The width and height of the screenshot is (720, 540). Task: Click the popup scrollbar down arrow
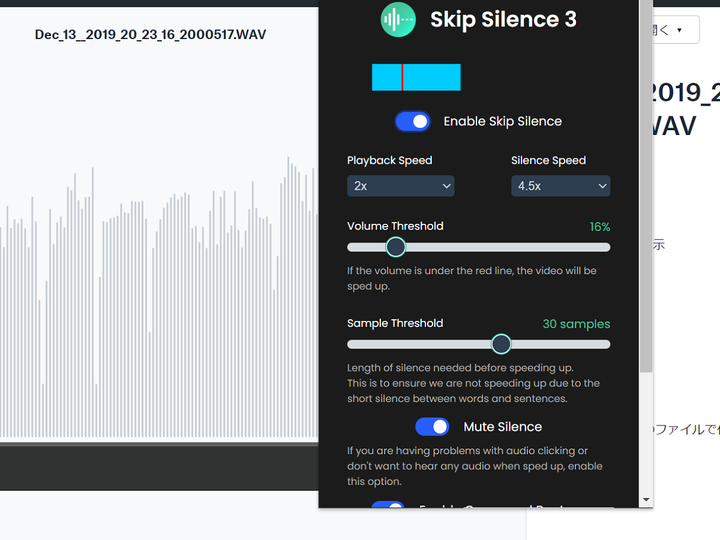click(646, 500)
